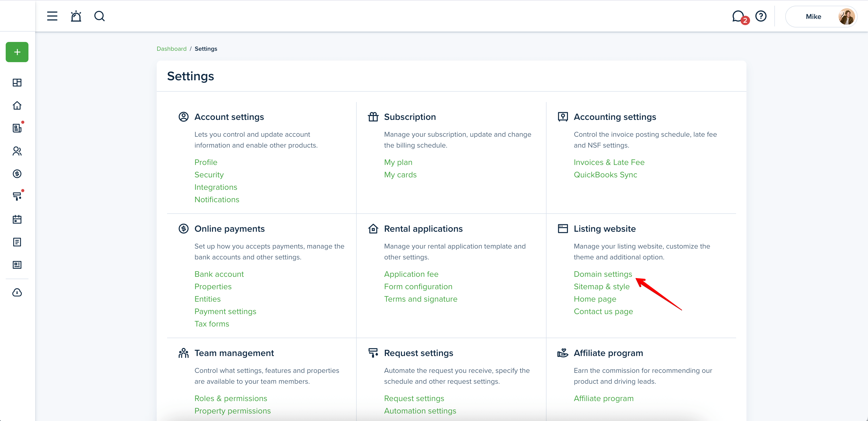868x421 pixels.
Task: Open Home page link
Action: coord(595,299)
